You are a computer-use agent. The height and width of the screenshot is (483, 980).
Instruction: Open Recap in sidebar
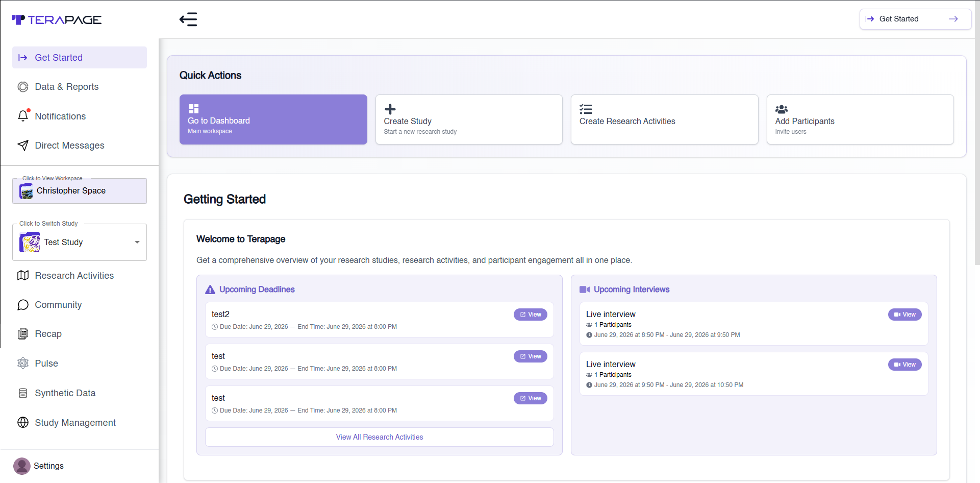point(80,334)
